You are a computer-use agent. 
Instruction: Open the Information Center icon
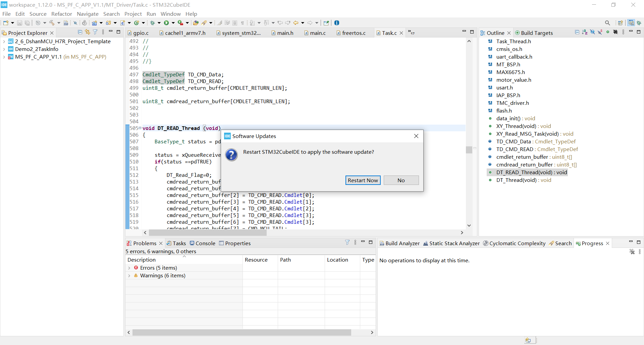click(337, 23)
